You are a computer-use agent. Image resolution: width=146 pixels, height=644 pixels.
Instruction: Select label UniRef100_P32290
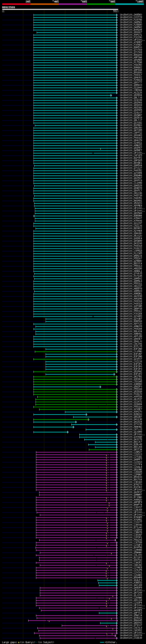point(131,37)
